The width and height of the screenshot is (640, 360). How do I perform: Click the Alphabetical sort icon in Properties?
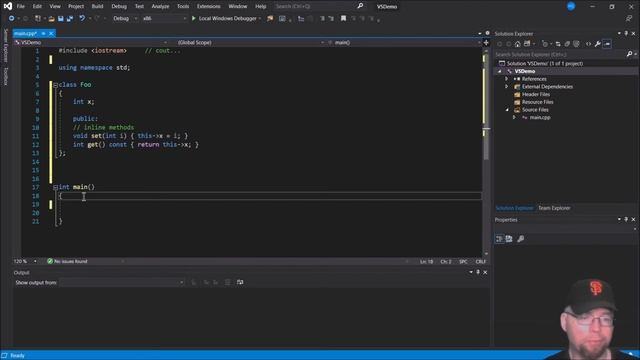[509, 239]
